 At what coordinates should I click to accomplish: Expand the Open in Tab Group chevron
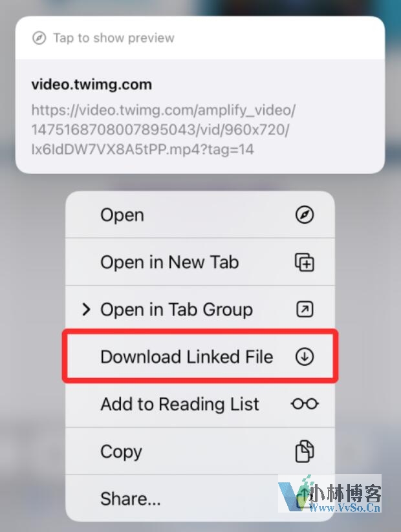(86, 310)
